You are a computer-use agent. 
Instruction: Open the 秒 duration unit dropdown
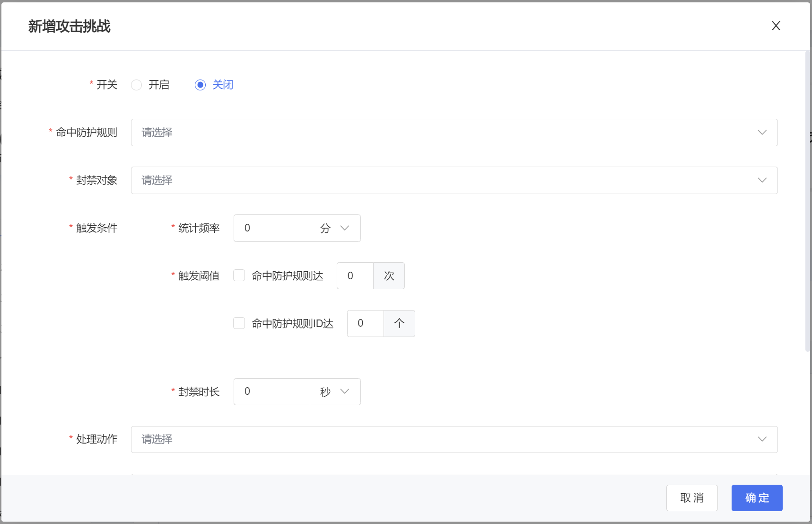click(335, 392)
